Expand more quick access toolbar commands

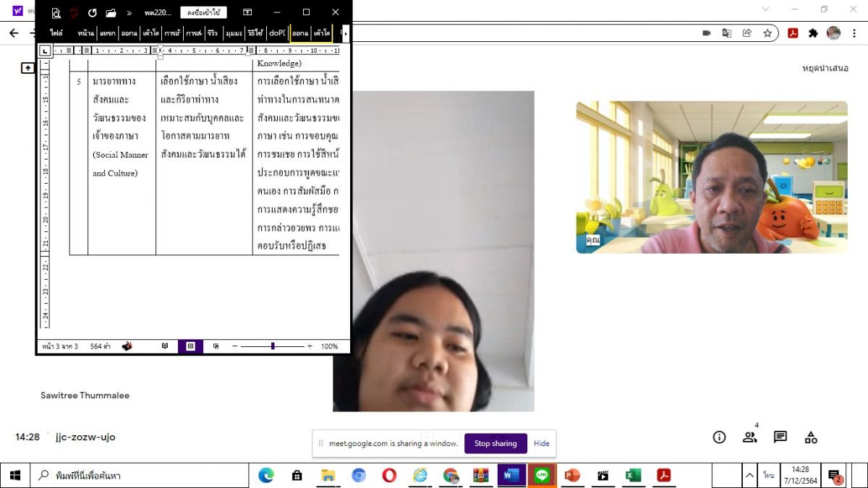(x=129, y=12)
